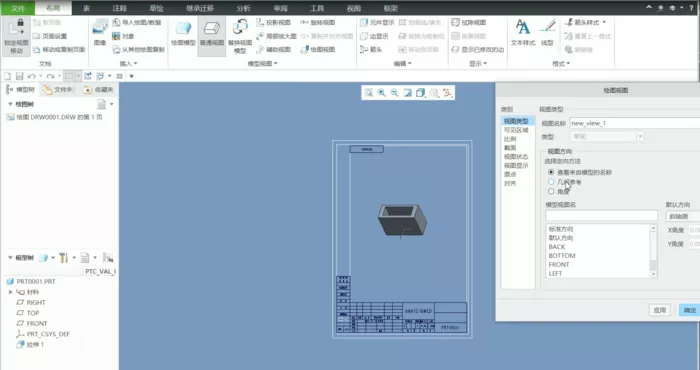Switch to the 表 ribbon tab
The width and height of the screenshot is (700, 370).
point(86,8)
